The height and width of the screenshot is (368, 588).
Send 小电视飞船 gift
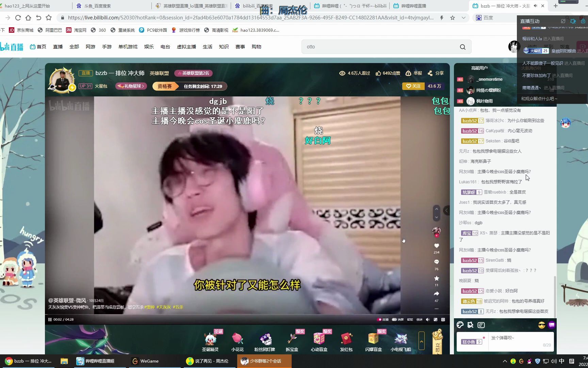pos(401,341)
